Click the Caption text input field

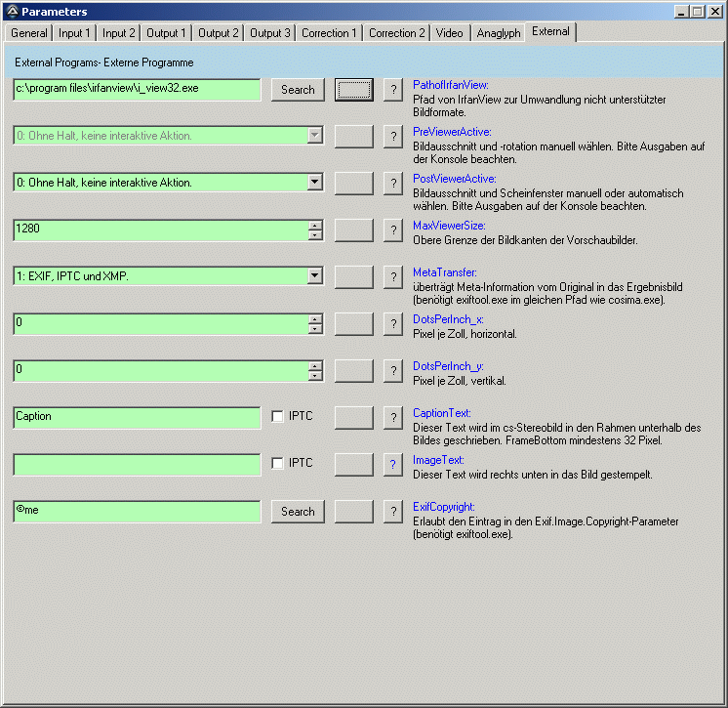[x=137, y=417]
